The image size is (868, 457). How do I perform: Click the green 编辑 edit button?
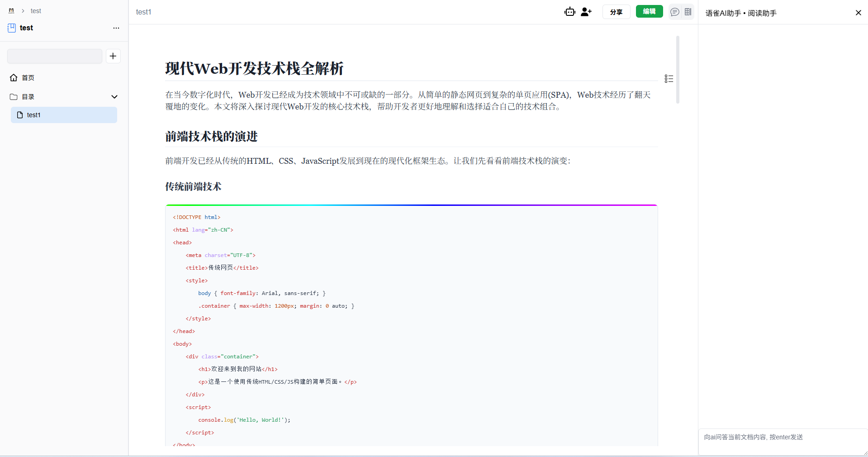pos(649,11)
